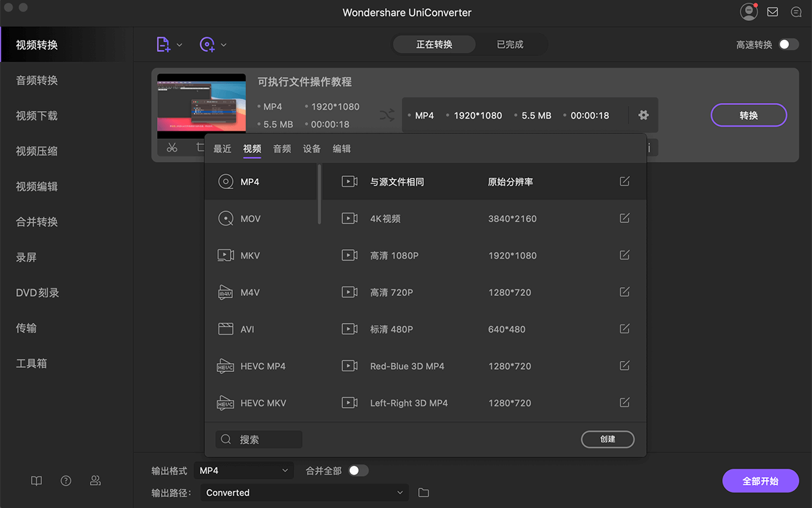This screenshot has height=508, width=812.
Task: Switch to the 正在转换 tab
Action: [x=434, y=45]
